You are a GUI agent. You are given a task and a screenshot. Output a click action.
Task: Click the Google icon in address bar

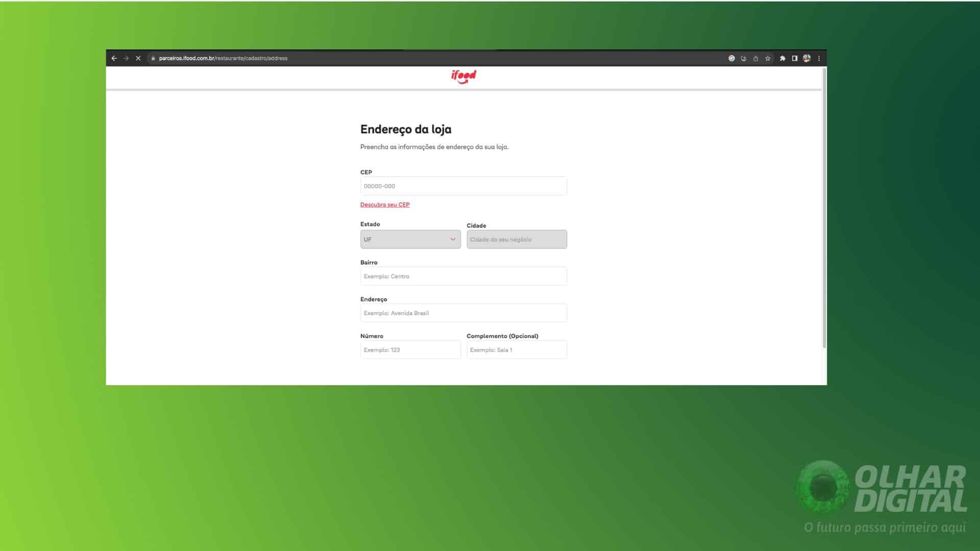point(731,58)
